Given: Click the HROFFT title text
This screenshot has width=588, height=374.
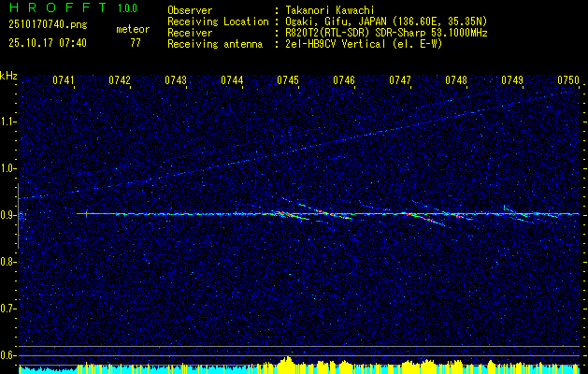Looking at the screenshot, I should point(57,7).
